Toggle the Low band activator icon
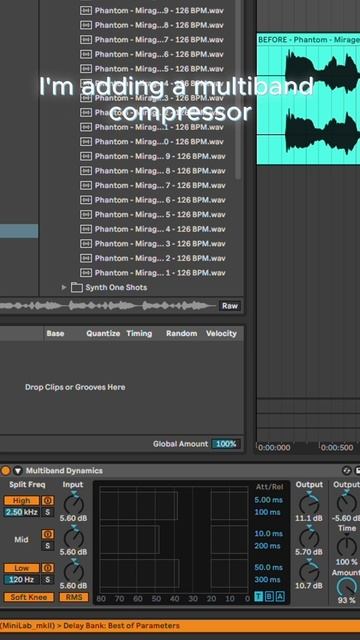 47,568
